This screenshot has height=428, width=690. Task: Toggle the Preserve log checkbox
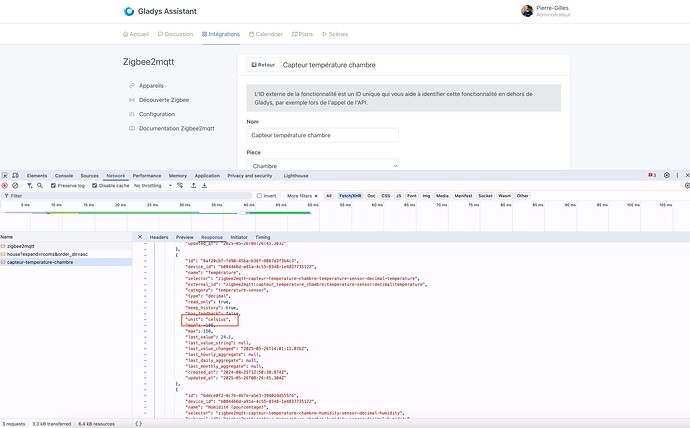[x=55, y=185]
